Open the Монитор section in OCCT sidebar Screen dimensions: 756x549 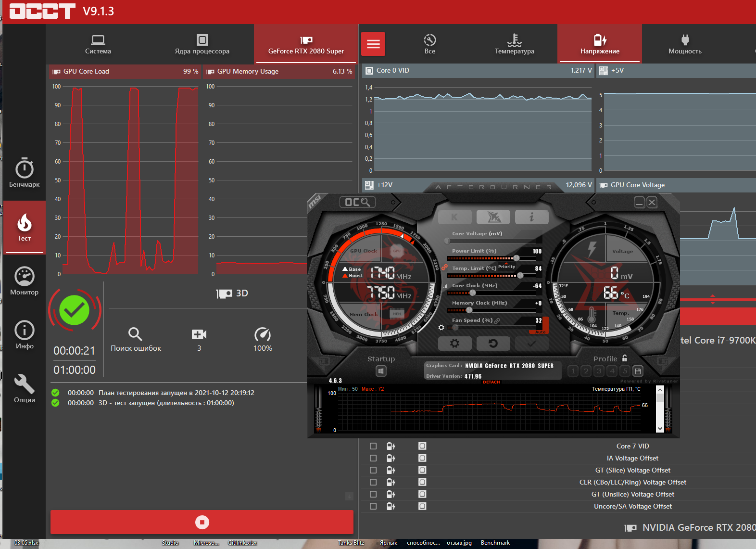[25, 281]
